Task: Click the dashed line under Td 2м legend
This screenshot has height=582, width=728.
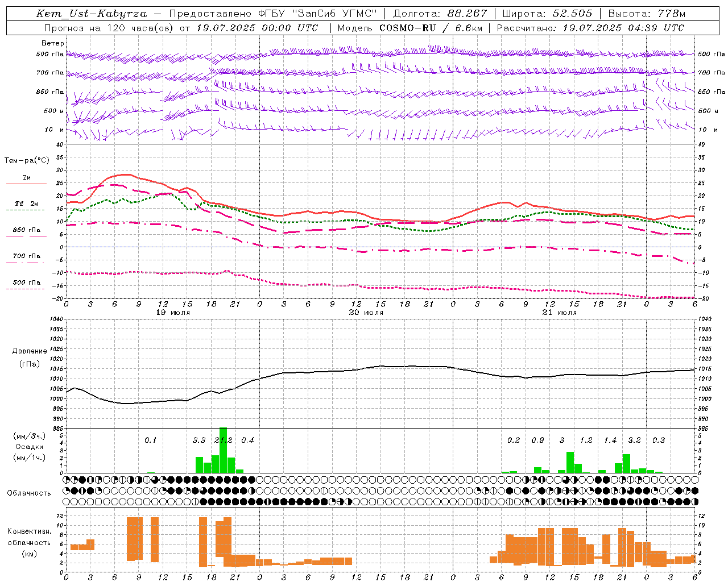Action: (26, 210)
